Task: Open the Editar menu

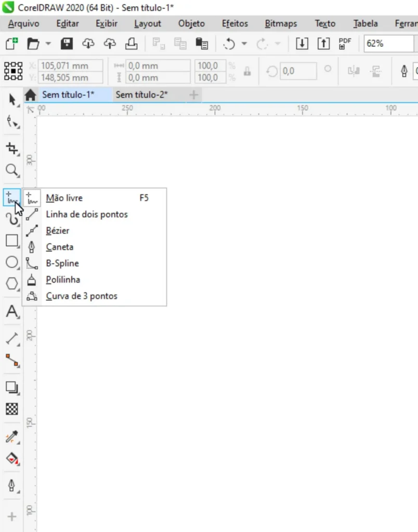Action: 68,23
